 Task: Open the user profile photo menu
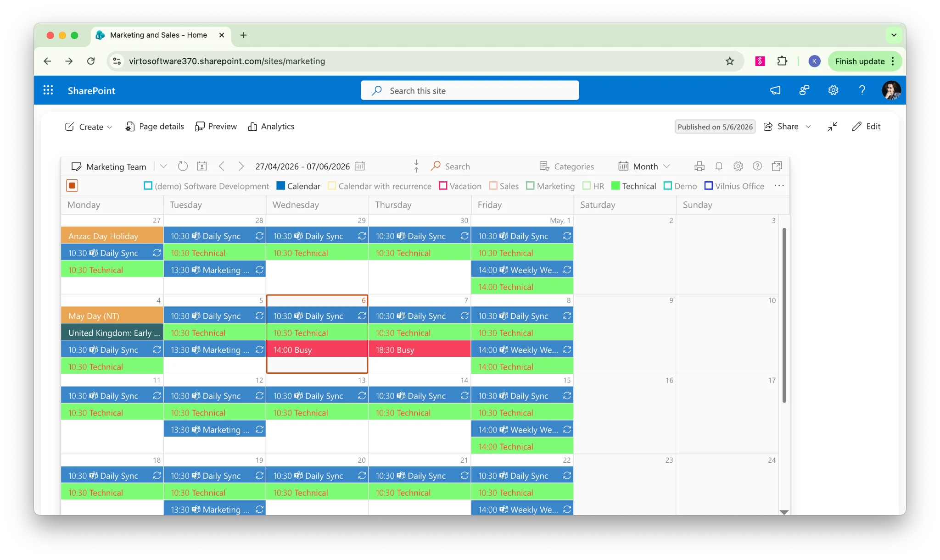coord(891,90)
